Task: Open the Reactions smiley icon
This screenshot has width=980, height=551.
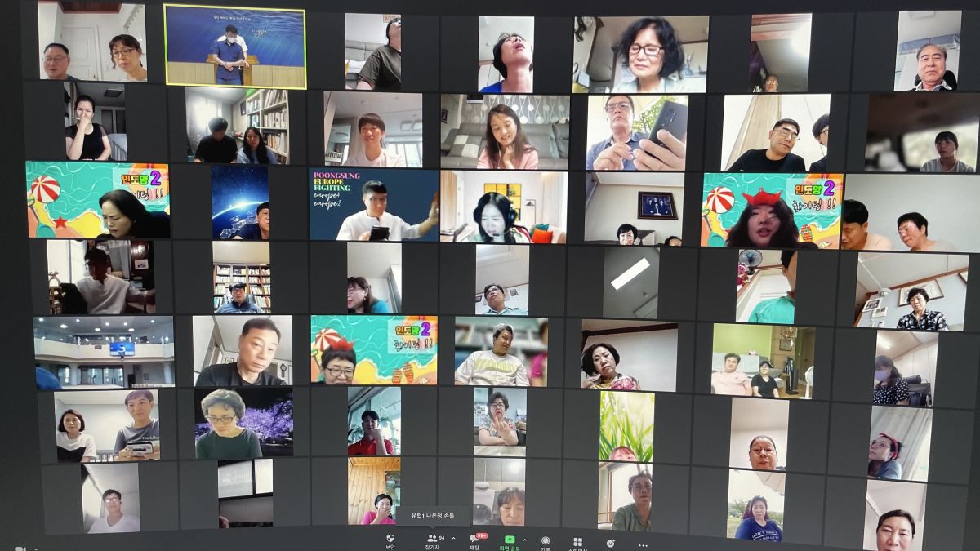Action: [610, 543]
